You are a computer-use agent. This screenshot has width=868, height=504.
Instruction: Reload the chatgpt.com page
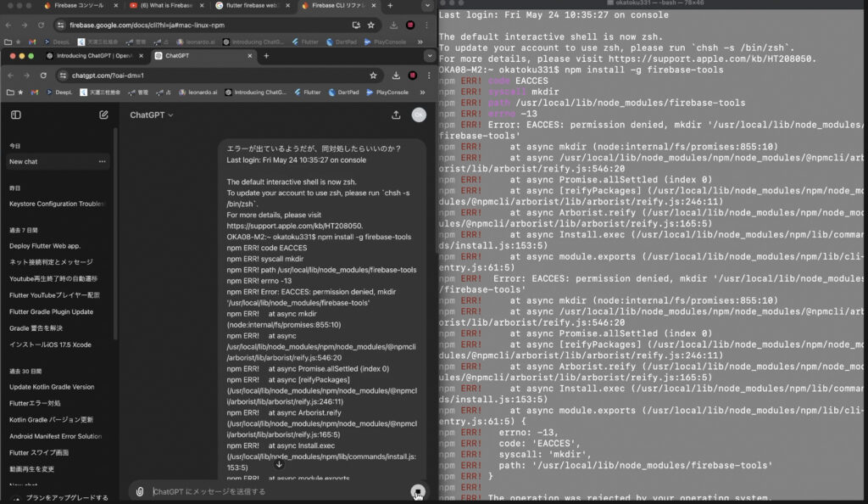point(42,76)
